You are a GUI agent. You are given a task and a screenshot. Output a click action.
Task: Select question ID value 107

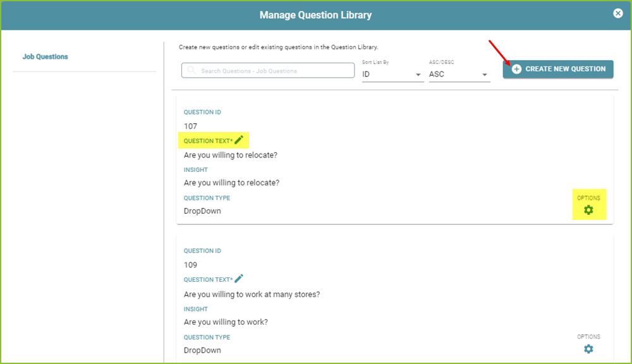point(190,126)
